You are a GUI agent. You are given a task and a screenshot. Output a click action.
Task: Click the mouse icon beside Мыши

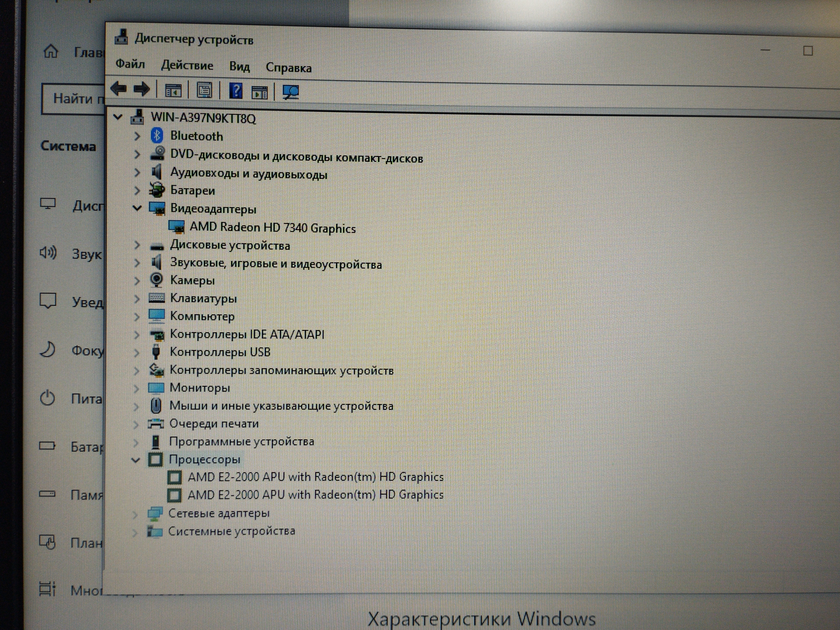[156, 406]
